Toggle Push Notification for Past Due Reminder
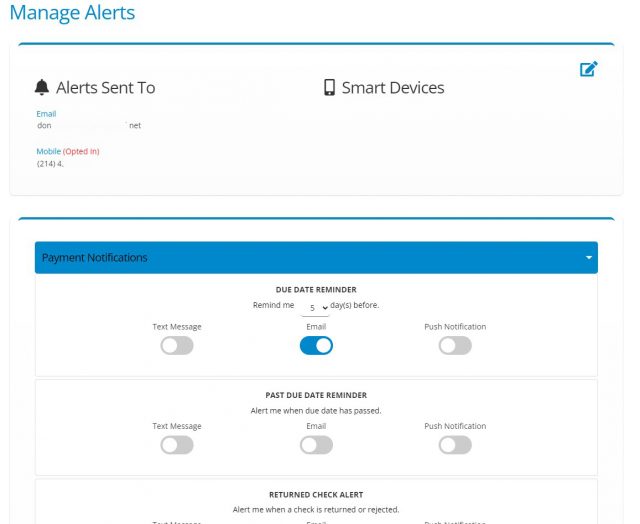This screenshot has width=640, height=524. [455, 445]
